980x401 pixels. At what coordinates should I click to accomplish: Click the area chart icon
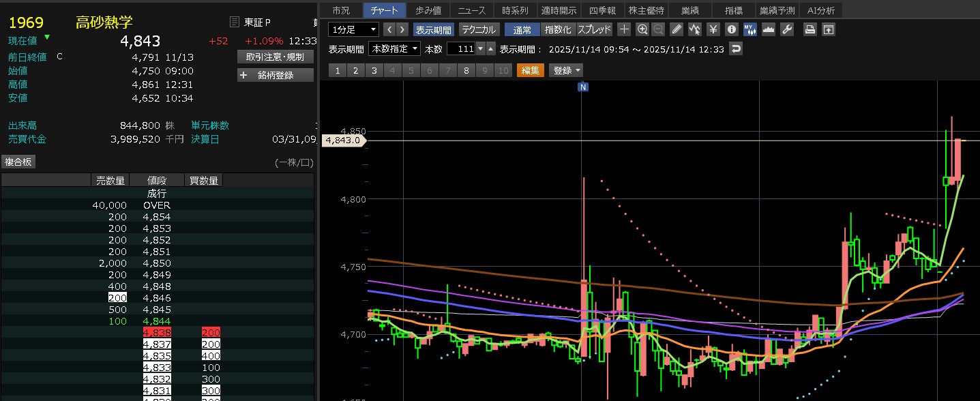coord(768,29)
